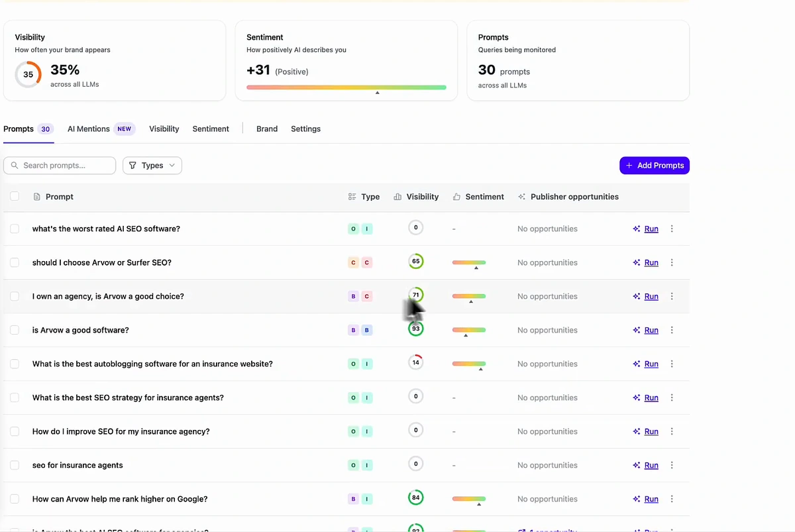795x532 pixels.
Task: Click the Search prompts input field
Action: click(60, 166)
